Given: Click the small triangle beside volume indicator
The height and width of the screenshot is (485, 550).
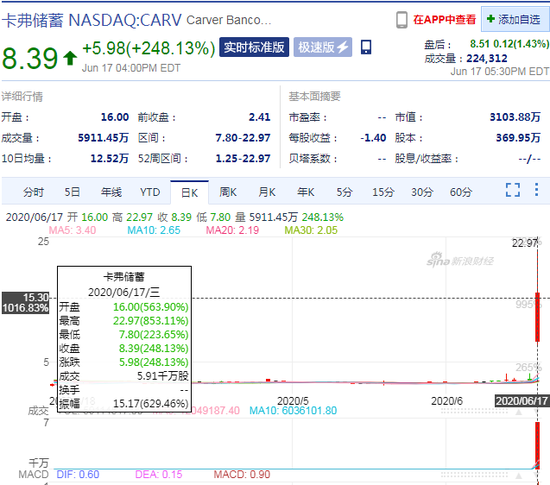Looking at the screenshot, I should click(518, 412).
